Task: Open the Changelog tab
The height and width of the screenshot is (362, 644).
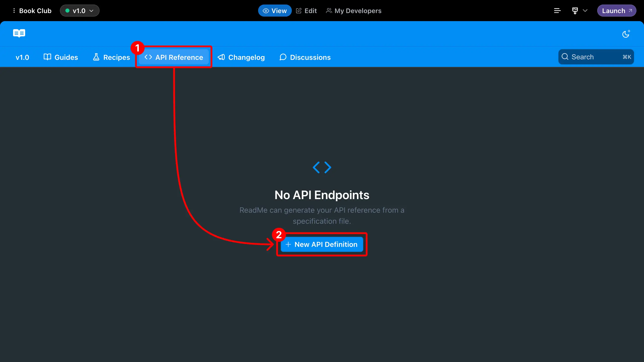Action: [x=241, y=57]
